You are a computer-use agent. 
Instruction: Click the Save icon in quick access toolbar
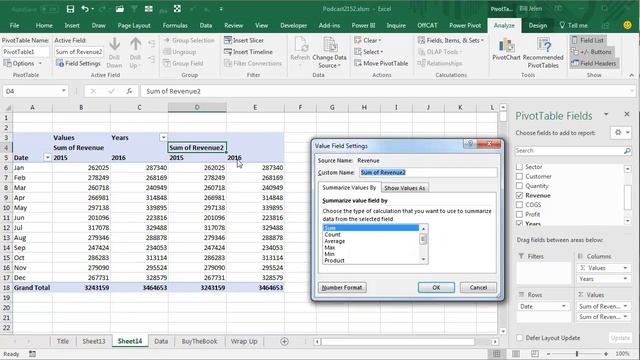pos(70,9)
